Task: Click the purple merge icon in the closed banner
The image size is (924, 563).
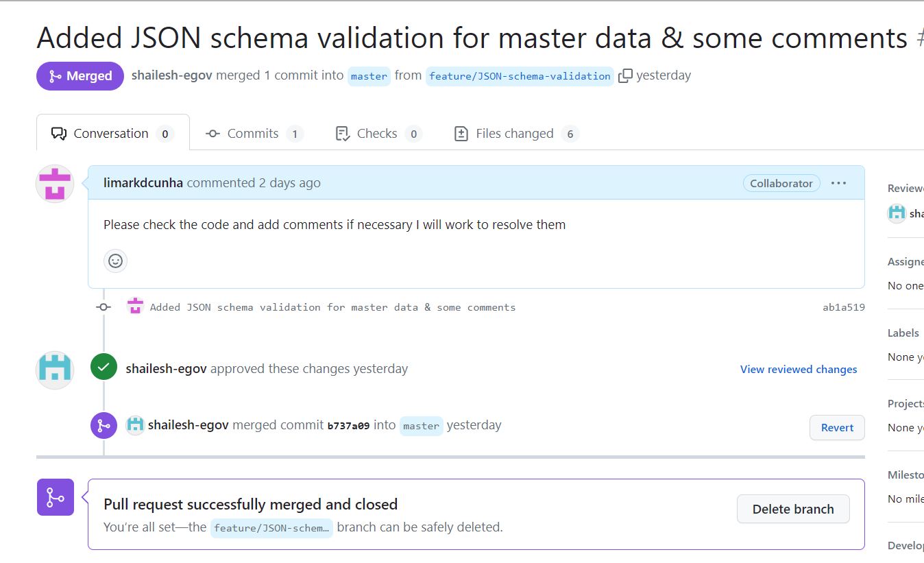Action: coord(55,496)
